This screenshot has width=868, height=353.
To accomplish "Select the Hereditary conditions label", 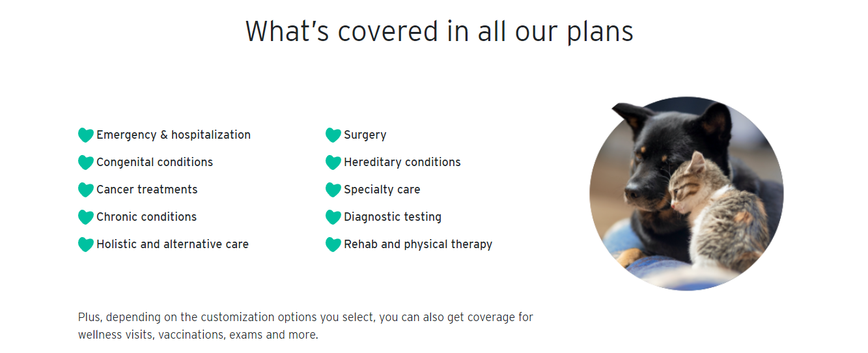I will click(402, 162).
